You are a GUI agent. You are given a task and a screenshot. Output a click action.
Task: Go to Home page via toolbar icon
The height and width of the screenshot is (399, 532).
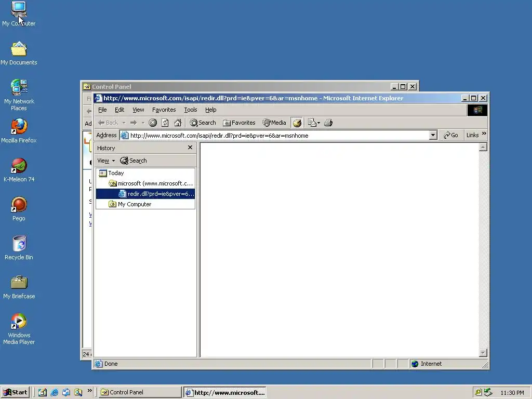[178, 123]
